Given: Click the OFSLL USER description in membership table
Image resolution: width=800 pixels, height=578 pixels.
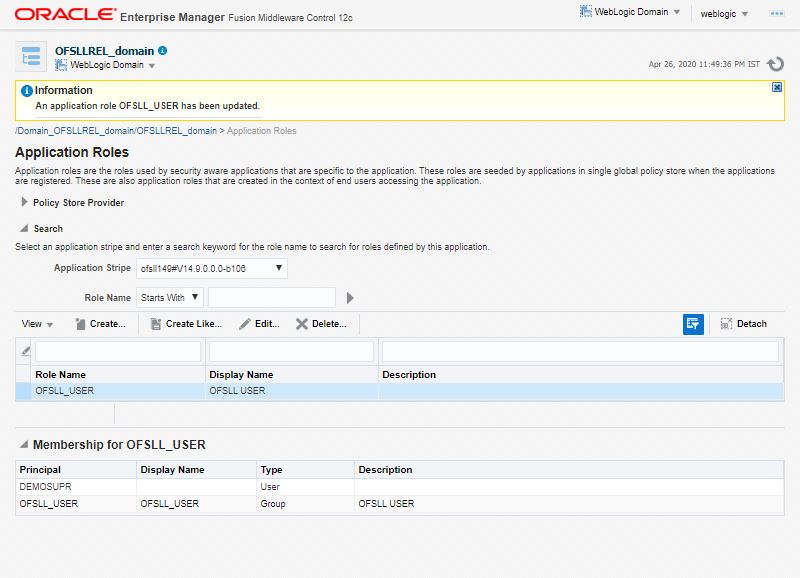Looking at the screenshot, I should point(386,504).
